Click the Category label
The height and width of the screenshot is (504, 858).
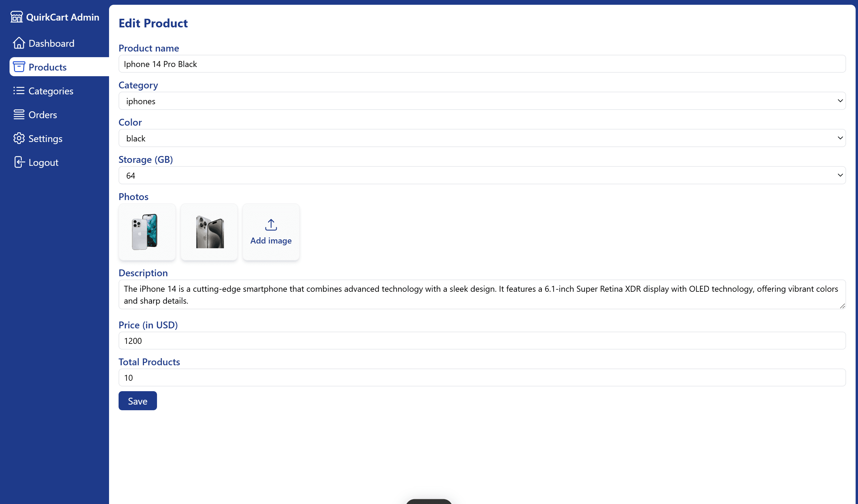138,85
